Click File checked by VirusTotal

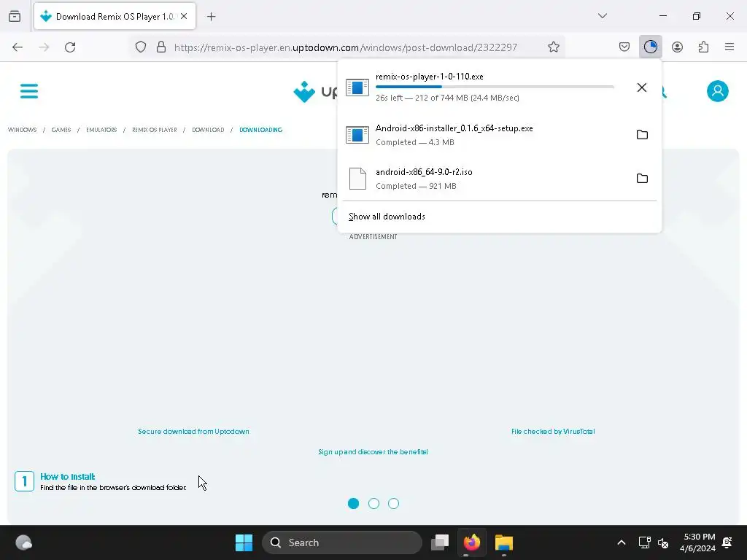point(553,432)
